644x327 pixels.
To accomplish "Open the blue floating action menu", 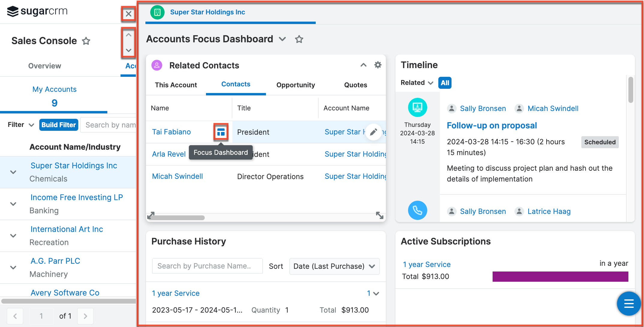I will 629,304.
